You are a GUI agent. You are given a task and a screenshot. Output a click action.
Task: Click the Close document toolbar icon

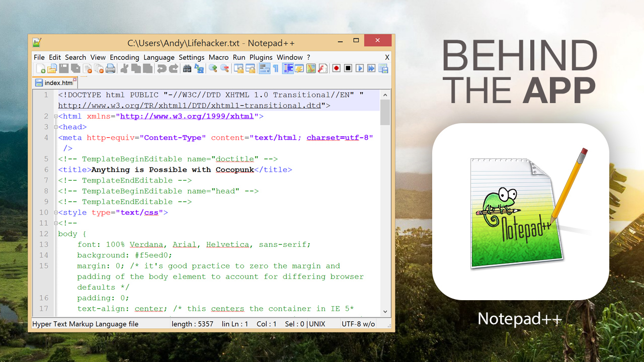point(88,68)
